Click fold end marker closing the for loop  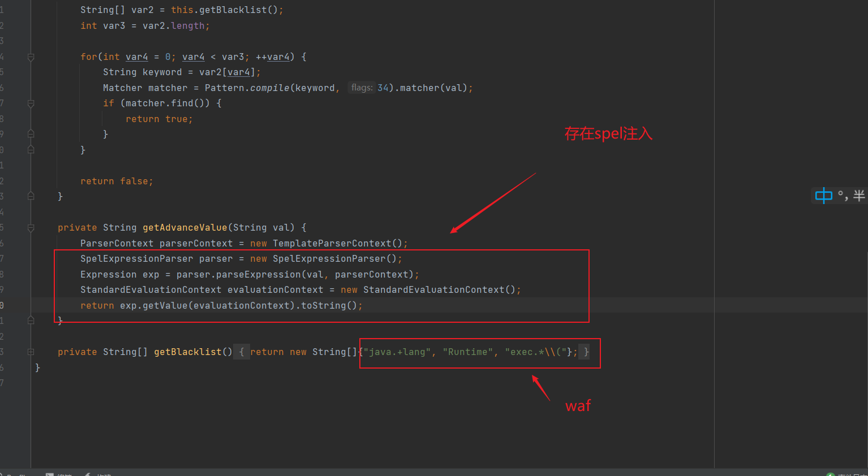(31, 150)
